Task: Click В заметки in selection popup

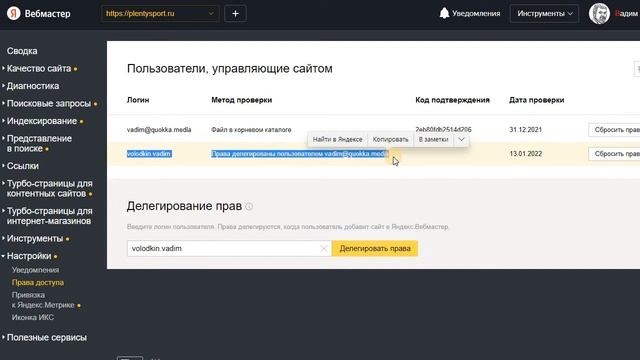Action: point(433,140)
